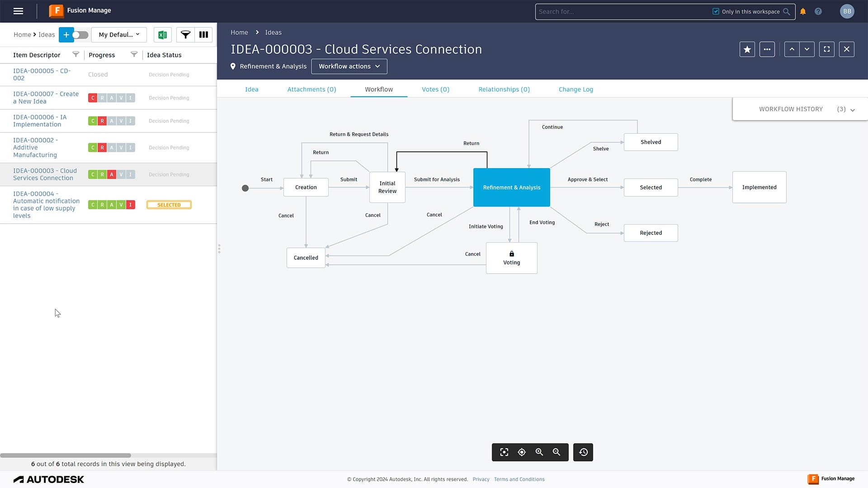Open the Relationships (0) tab

pyautogui.click(x=504, y=89)
